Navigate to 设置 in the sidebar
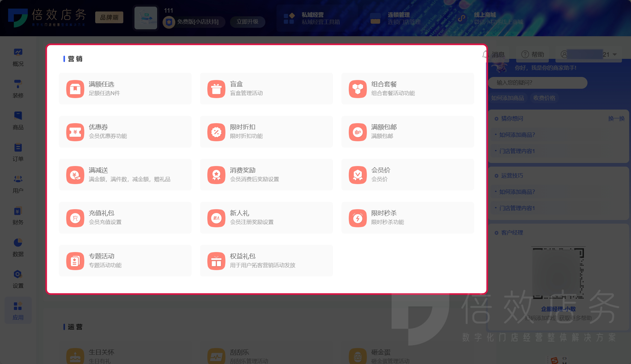The height and width of the screenshot is (364, 631). (x=18, y=278)
